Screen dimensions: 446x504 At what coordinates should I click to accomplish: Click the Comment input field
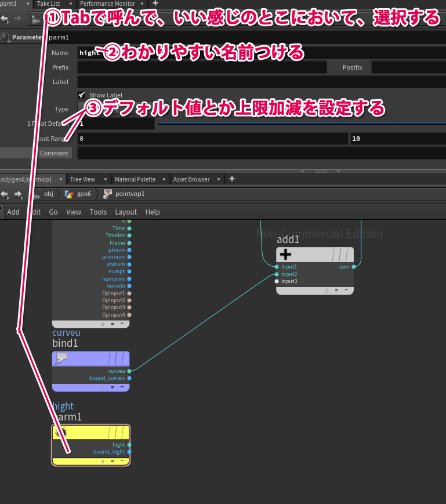point(261,153)
